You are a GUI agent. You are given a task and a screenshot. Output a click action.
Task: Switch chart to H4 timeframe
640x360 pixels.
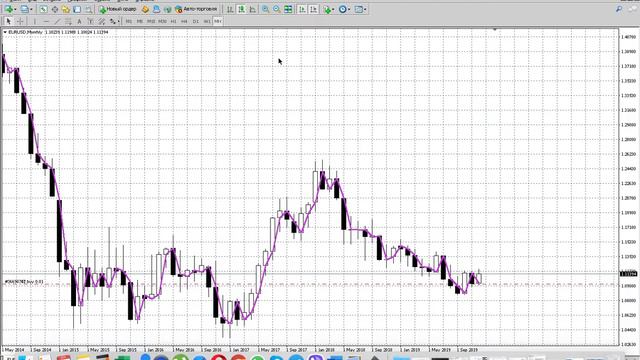184,21
